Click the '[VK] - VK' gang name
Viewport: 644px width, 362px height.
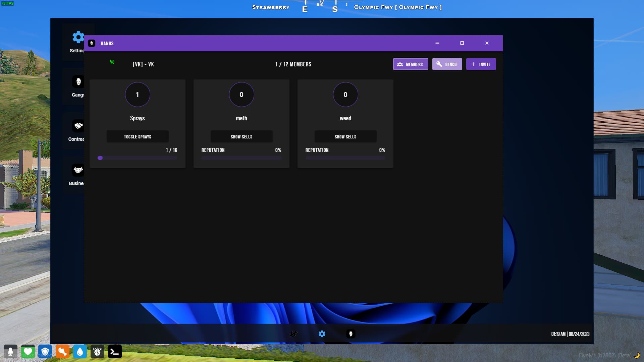click(143, 64)
